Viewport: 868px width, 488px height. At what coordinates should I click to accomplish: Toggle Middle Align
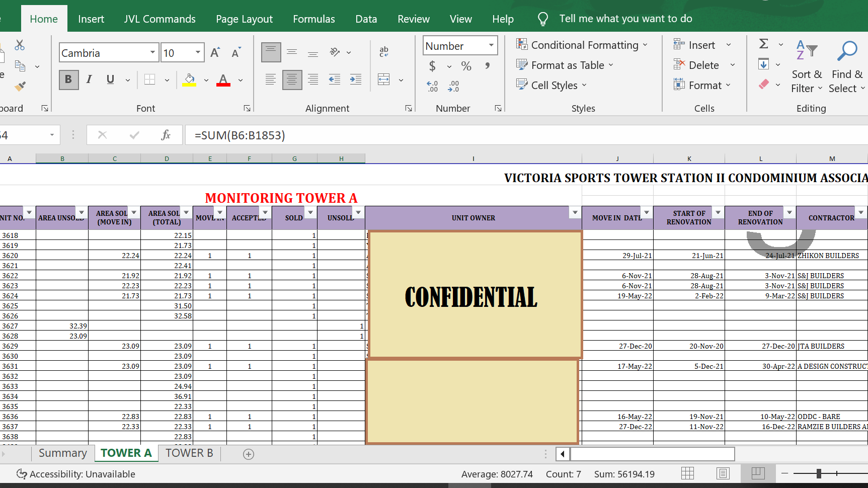tap(292, 52)
